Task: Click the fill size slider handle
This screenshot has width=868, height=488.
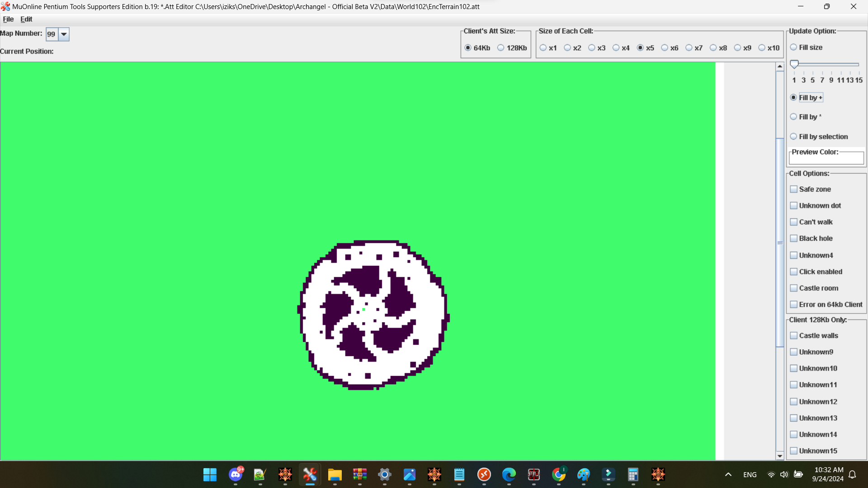Action: pos(794,64)
